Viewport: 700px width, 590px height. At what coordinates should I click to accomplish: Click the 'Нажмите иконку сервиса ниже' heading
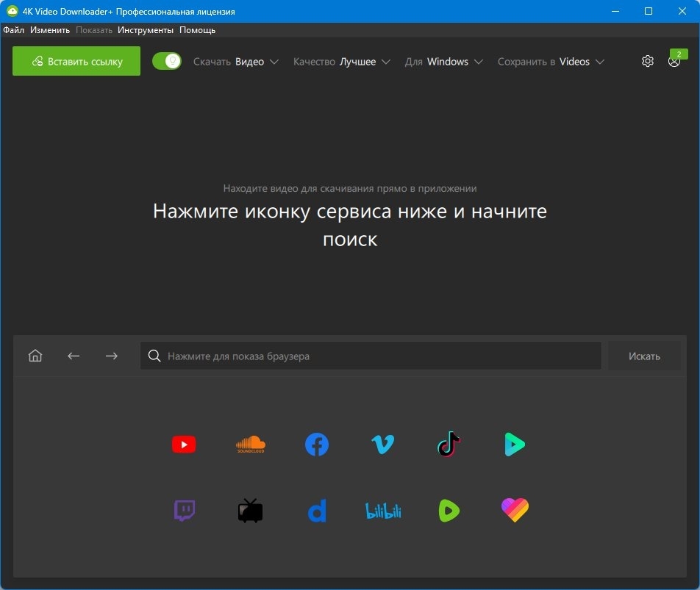350,226
